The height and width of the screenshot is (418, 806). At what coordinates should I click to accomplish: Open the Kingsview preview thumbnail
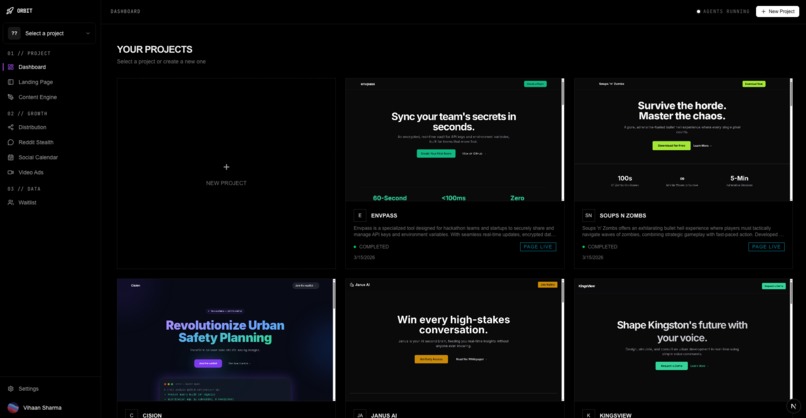tap(683, 340)
